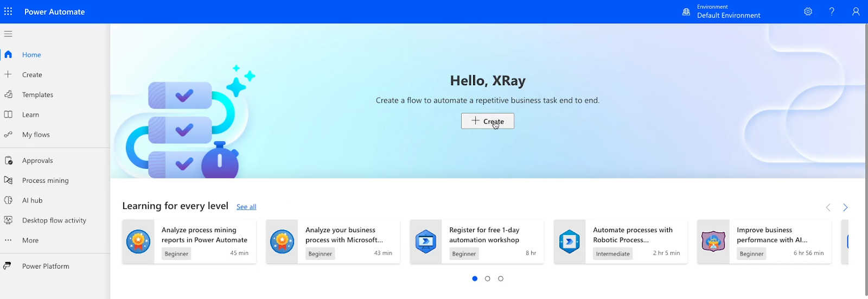Show previous learning cards with left chevron

pos(828,207)
